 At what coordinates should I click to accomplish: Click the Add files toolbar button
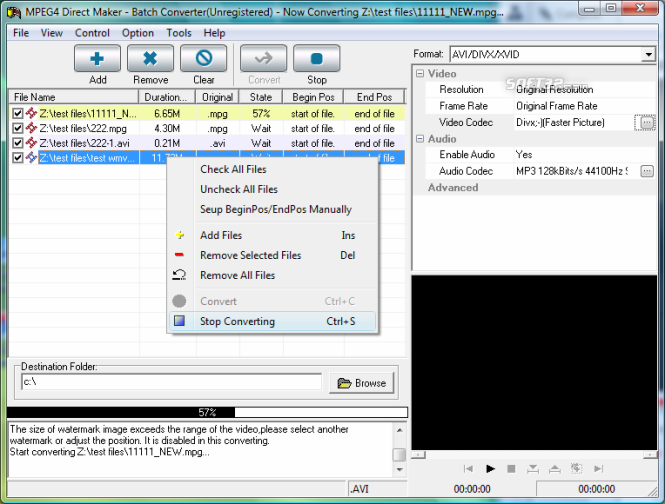(x=97, y=59)
